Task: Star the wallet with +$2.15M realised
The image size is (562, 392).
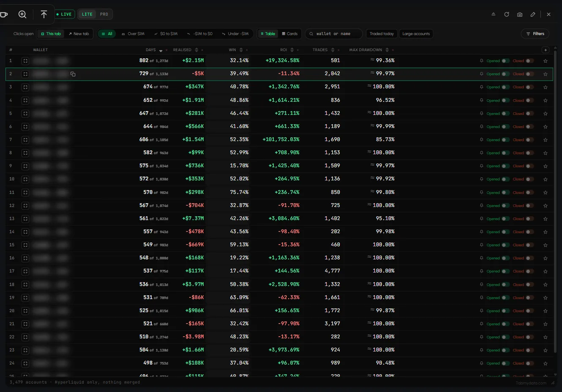Action: [546, 61]
